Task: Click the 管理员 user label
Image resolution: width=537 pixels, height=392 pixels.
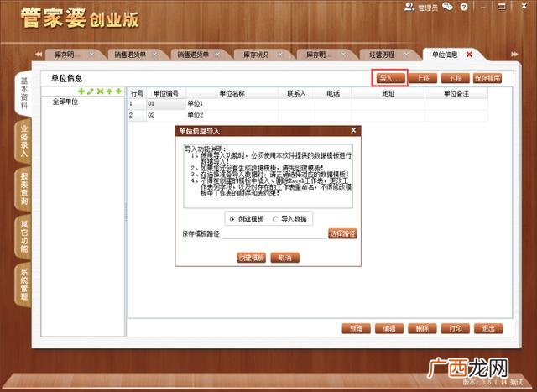Action: 428,8
